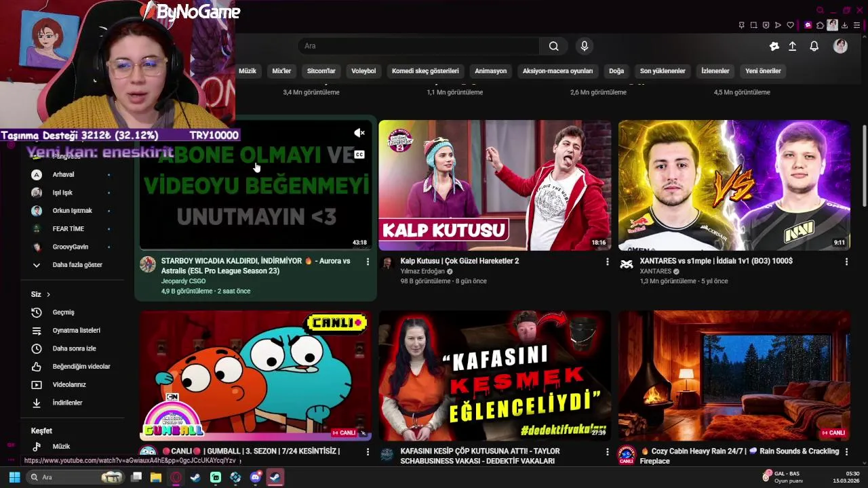The height and width of the screenshot is (488, 868).
Task: Open options menu for Cozy Cabin video
Action: [846, 451]
